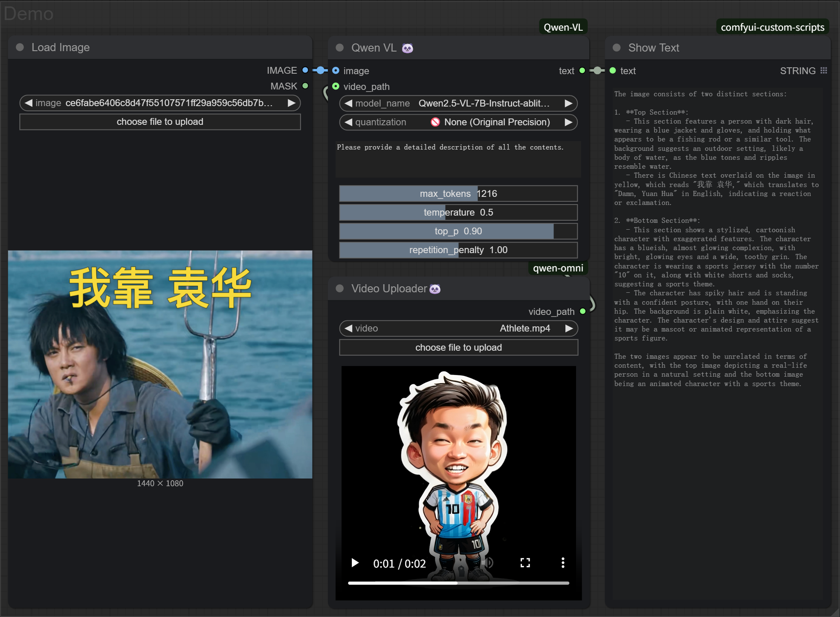This screenshot has width=840, height=617.
Task: Open the video dropdown showing Athlete.mp4
Action: (x=459, y=329)
